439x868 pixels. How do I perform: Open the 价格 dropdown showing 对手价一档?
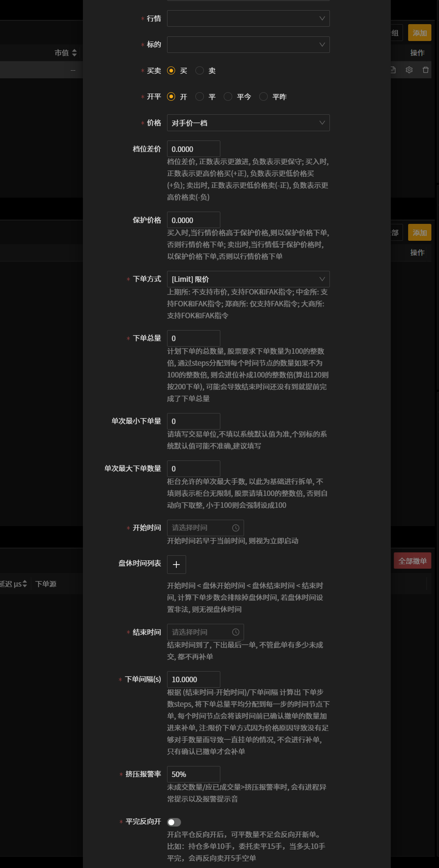pyautogui.click(x=248, y=123)
